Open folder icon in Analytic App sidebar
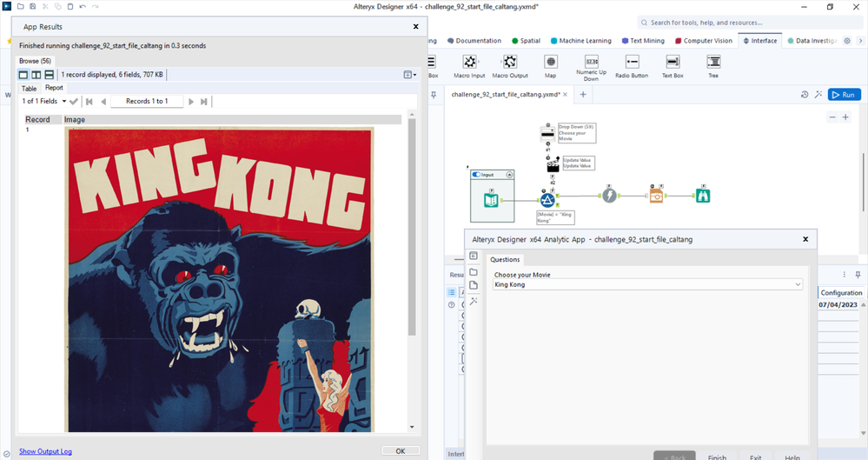This screenshot has width=868, height=460. (474, 272)
